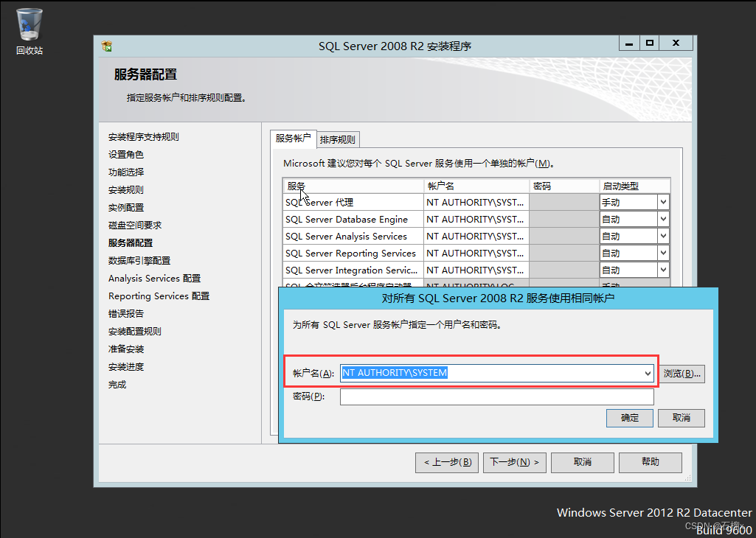Select the Reporting Services 配置 step
The image size is (756, 538).
tap(159, 296)
